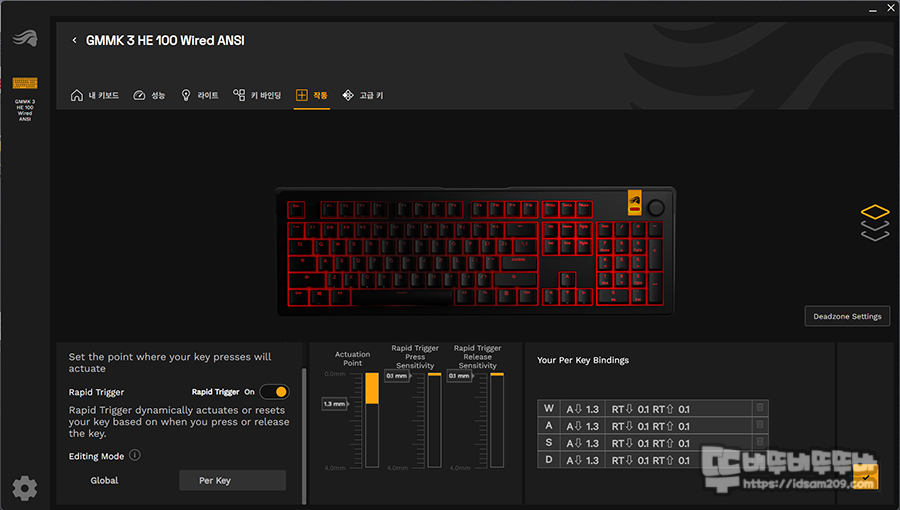Toggle the Rapid Trigger switch off
The height and width of the screenshot is (510, 900).
(x=274, y=392)
